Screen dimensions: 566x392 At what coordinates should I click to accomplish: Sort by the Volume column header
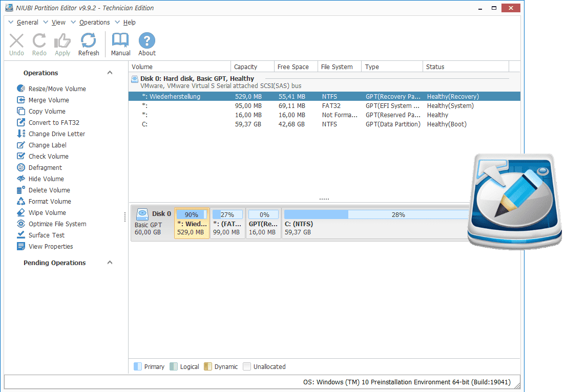[x=180, y=67]
